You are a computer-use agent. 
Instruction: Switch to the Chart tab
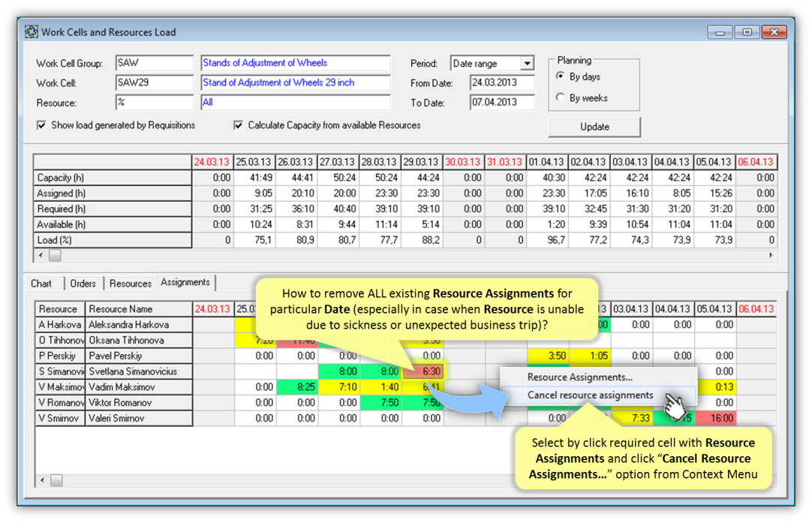(41, 284)
